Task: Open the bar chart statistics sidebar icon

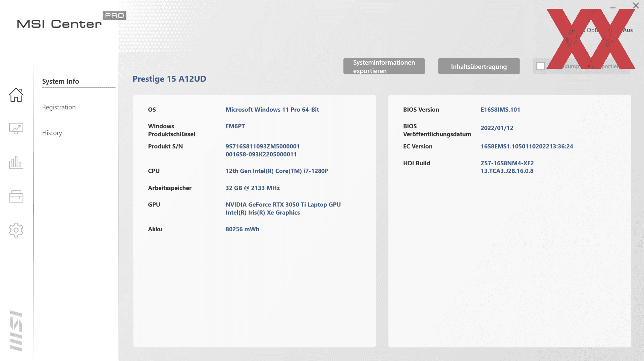Action: click(x=16, y=162)
